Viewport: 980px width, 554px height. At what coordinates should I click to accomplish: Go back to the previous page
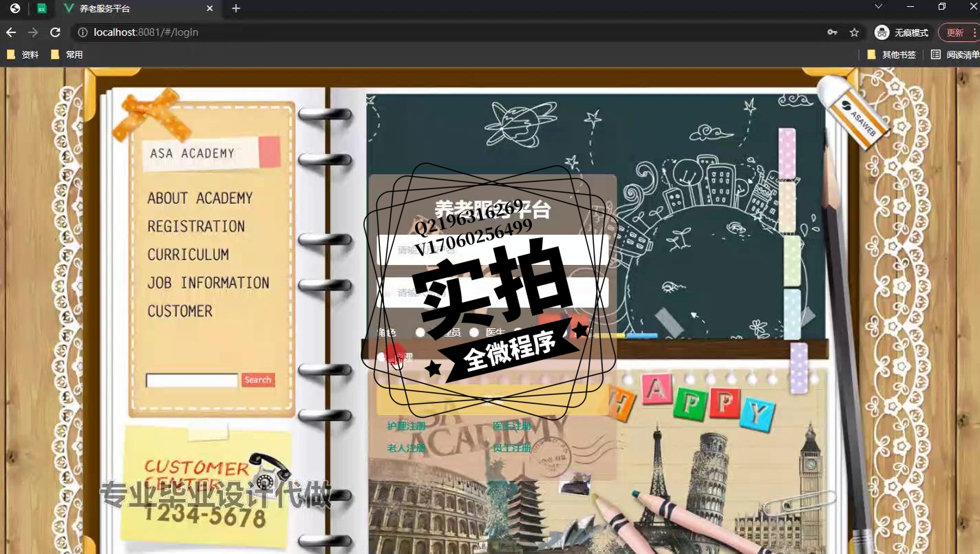(11, 32)
